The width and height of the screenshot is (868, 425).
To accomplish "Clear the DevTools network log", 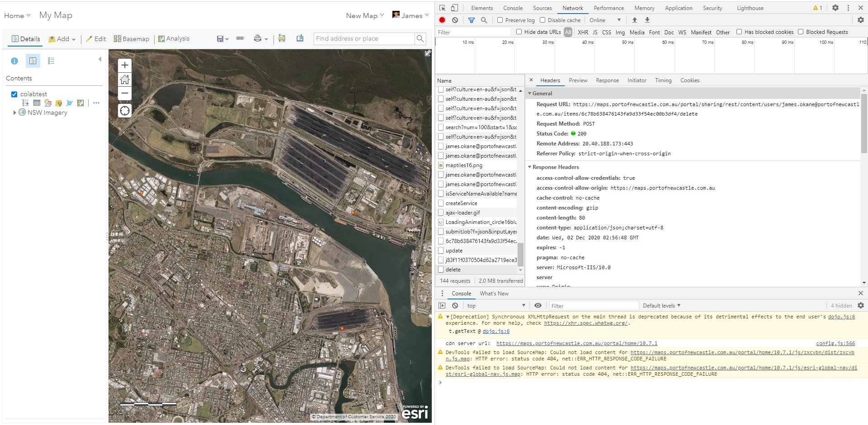I will coord(455,20).
